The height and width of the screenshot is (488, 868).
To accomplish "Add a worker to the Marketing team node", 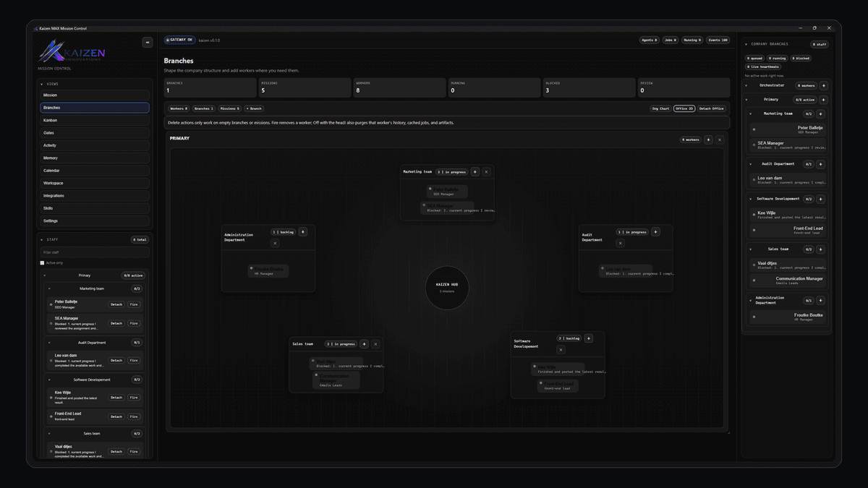I will coord(475,171).
